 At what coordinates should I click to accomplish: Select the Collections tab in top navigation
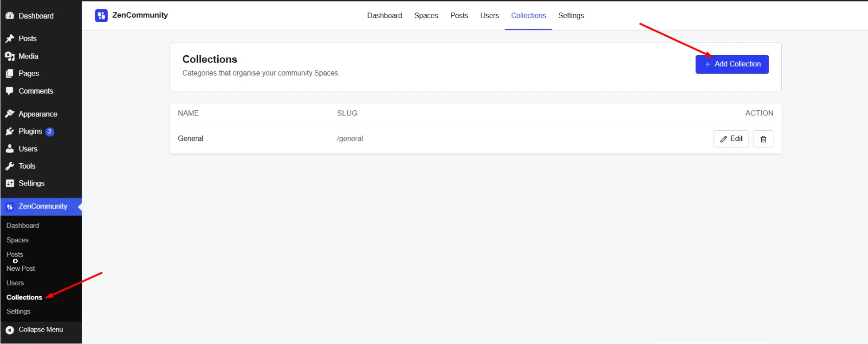pyautogui.click(x=529, y=16)
